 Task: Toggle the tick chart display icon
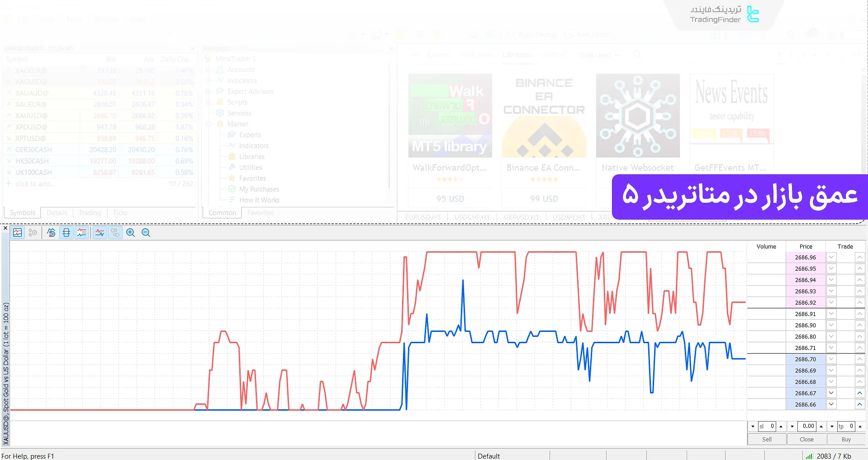18,233
